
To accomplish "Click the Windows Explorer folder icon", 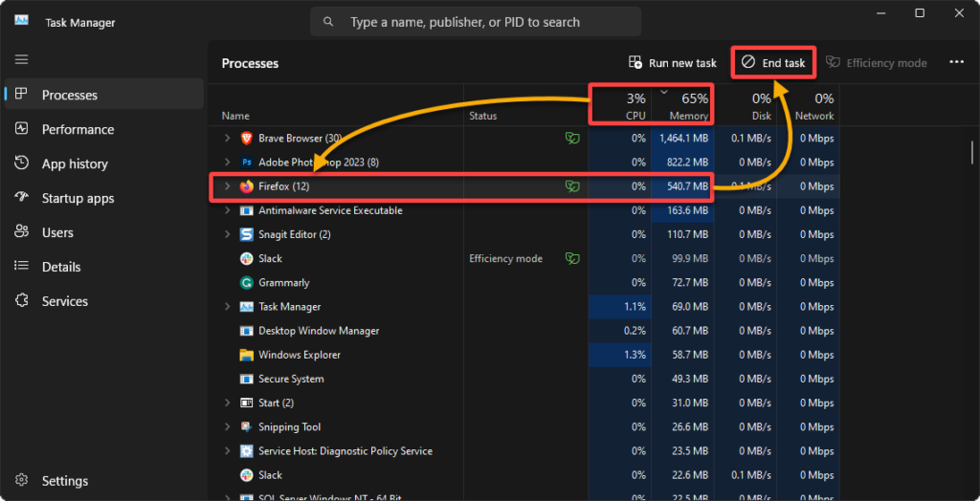I will [246, 355].
